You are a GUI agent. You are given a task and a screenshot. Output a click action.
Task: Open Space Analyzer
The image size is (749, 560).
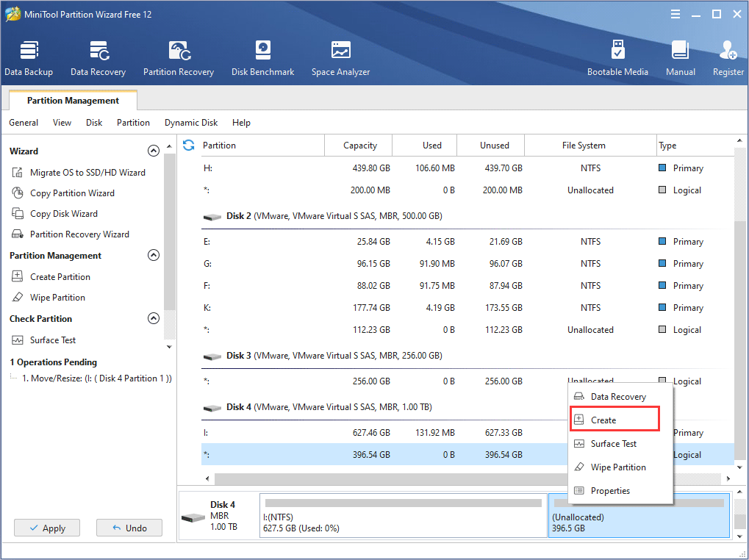(x=340, y=58)
